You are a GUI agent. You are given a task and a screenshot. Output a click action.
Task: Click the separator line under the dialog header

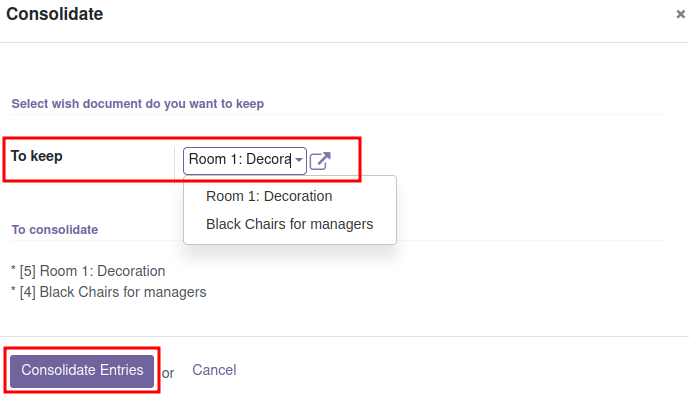(344, 43)
